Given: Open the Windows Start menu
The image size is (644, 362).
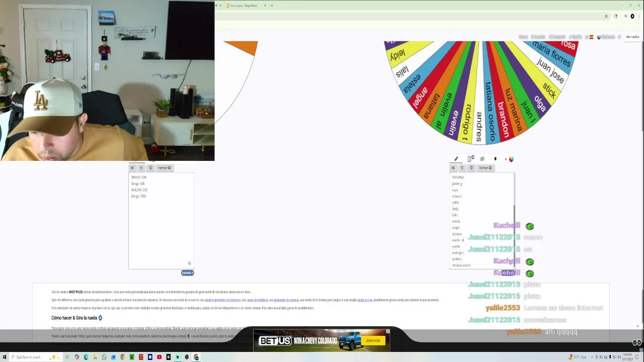Looking at the screenshot, I should coord(5,357).
